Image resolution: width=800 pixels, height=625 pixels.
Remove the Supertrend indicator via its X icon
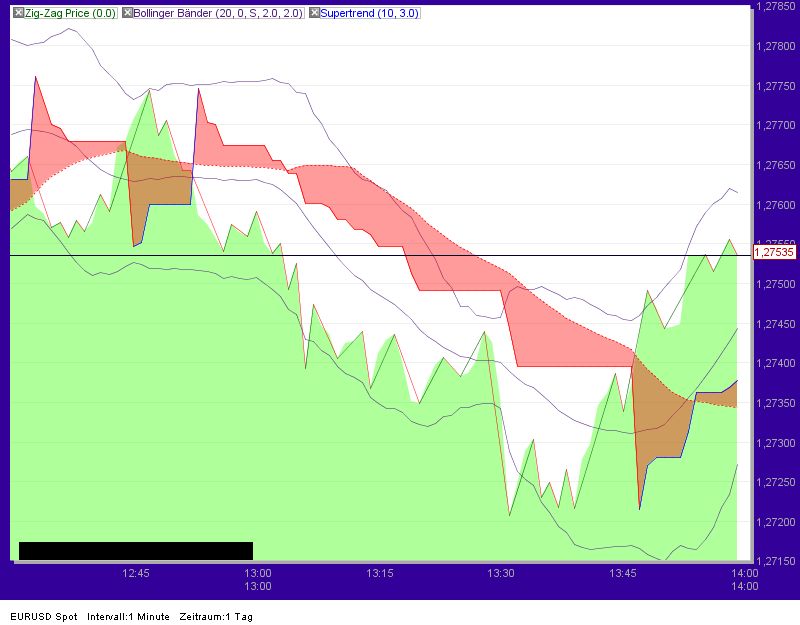pos(316,14)
